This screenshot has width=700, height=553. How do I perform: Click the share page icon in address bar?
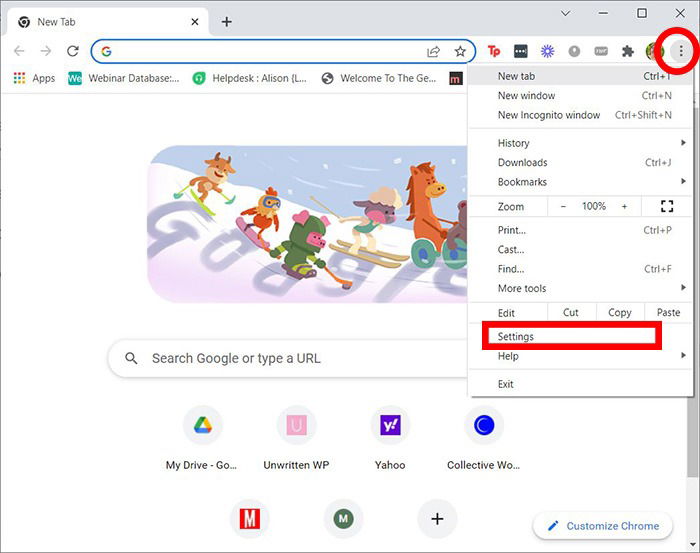[x=433, y=51]
